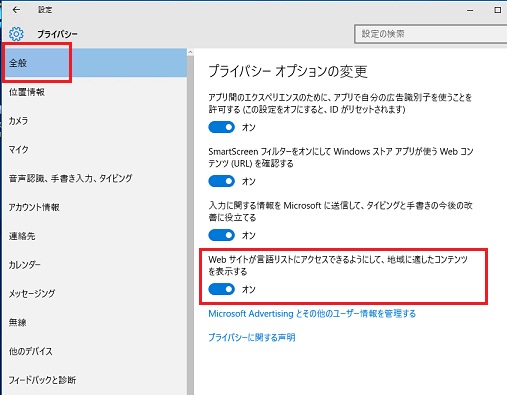The image size is (507, 395).
Task: Toggle the advertising ID (広告識別子) switch
Action: pos(222,127)
